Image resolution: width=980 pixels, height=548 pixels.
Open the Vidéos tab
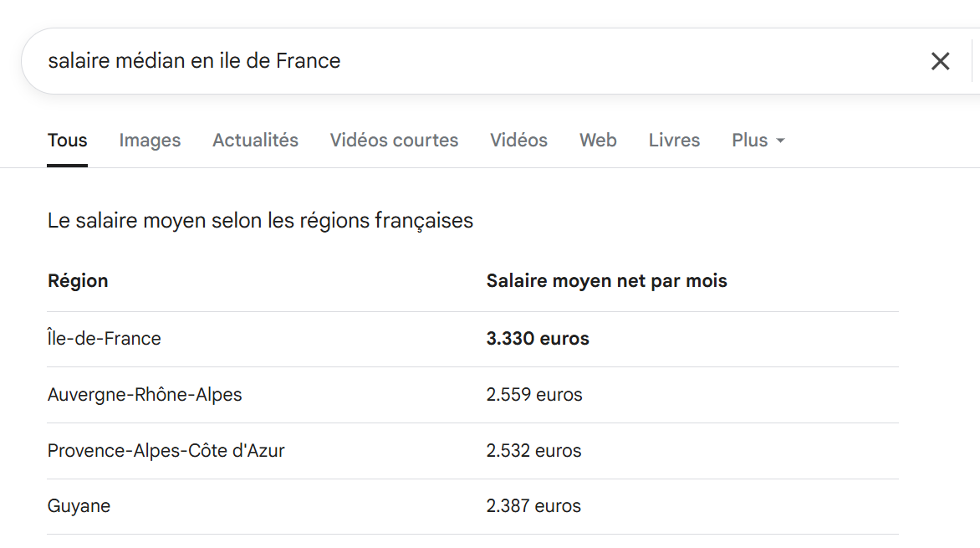518,140
